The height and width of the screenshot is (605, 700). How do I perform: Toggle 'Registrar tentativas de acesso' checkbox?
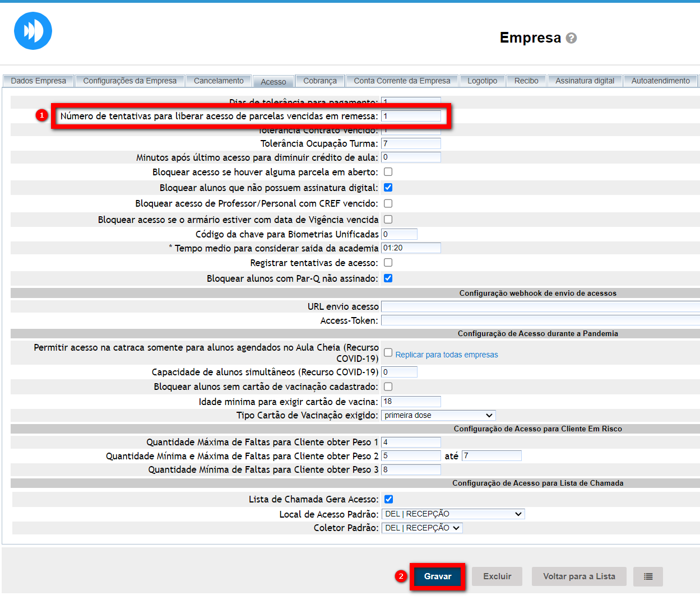388,263
